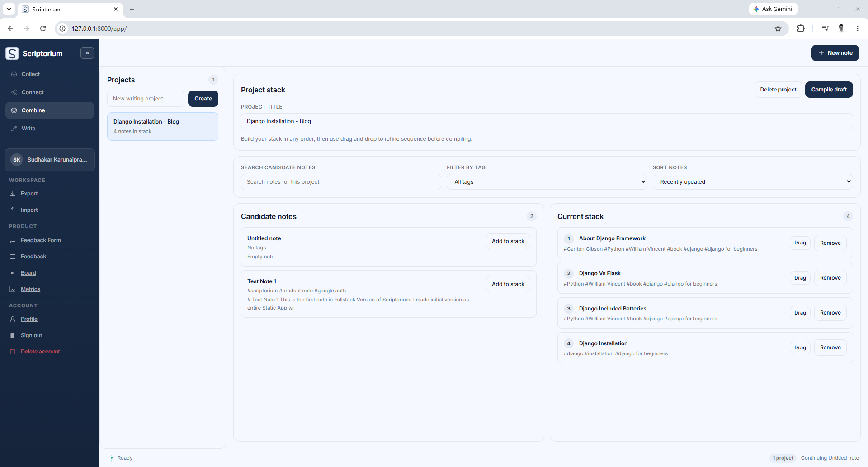Open the browser Extensions puzzle icon

click(x=801, y=29)
